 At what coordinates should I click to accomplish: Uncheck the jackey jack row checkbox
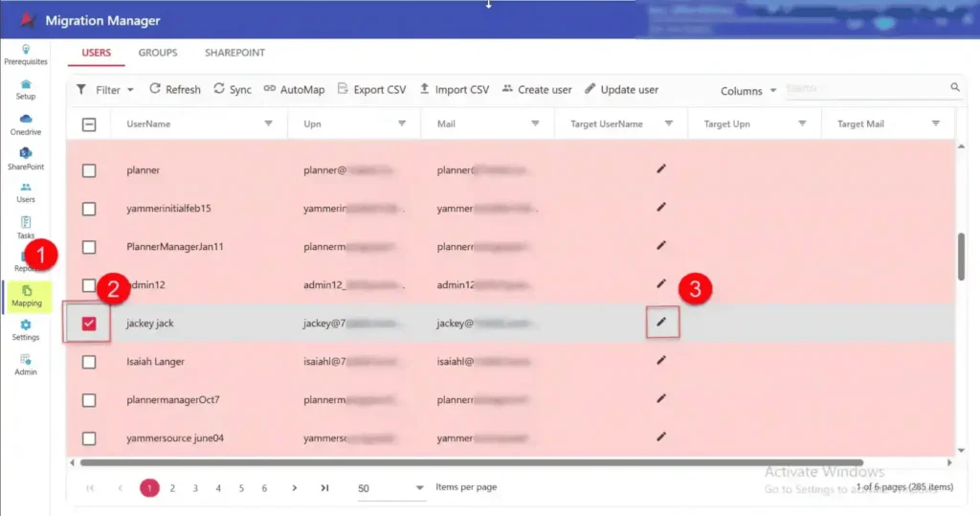[89, 324]
